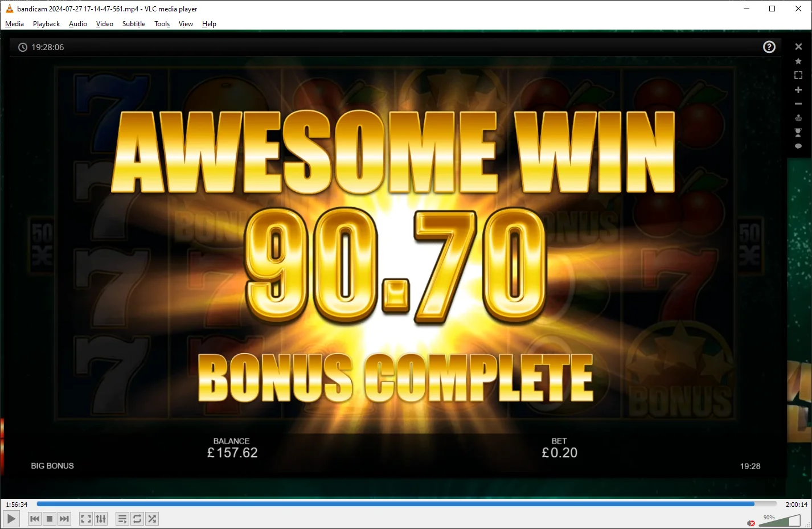Click the BIG BONUS label
812x529 pixels.
52,466
